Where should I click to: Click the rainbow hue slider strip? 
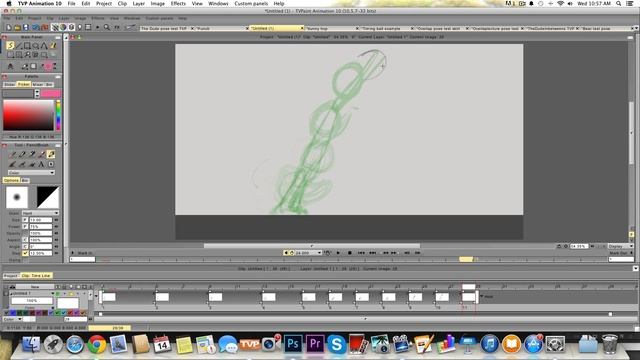coord(58,116)
